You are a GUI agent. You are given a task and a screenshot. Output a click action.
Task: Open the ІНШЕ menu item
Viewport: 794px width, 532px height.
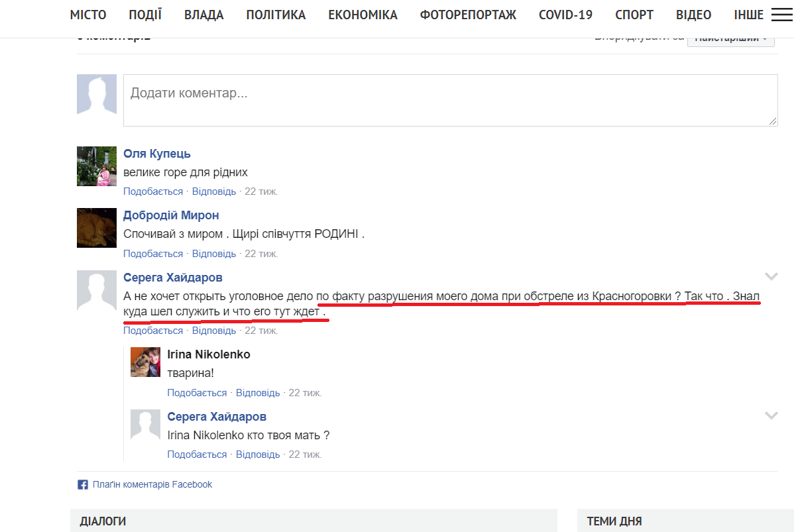(748, 15)
